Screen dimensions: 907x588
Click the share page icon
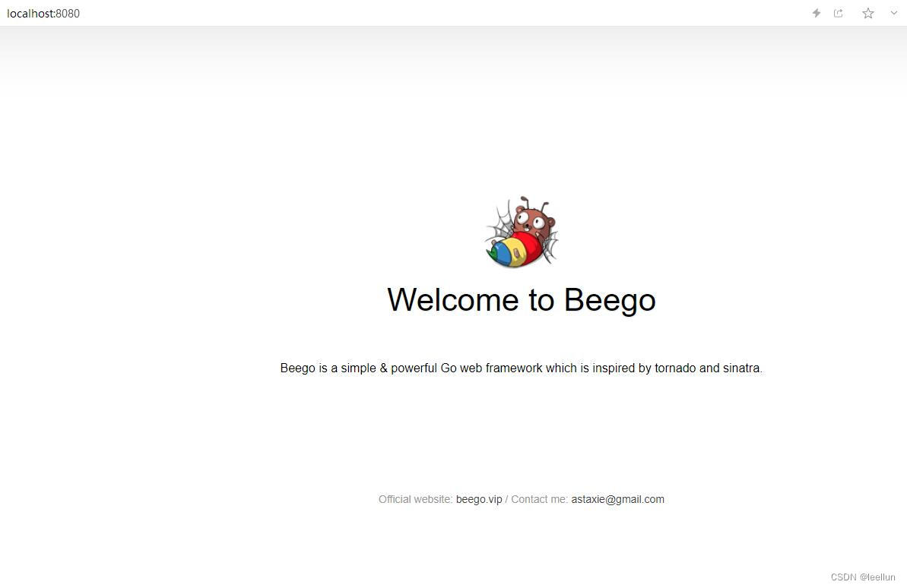pos(838,13)
